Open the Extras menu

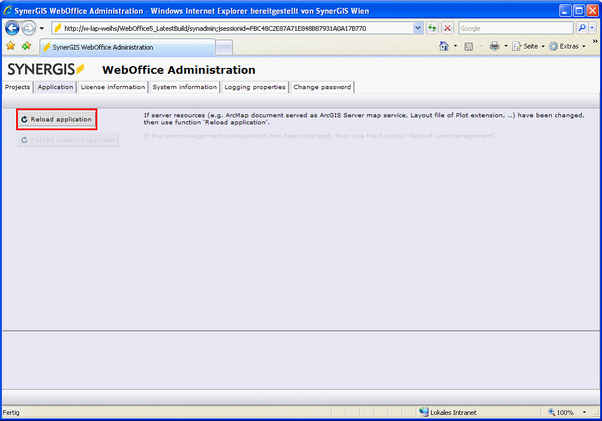tap(567, 46)
